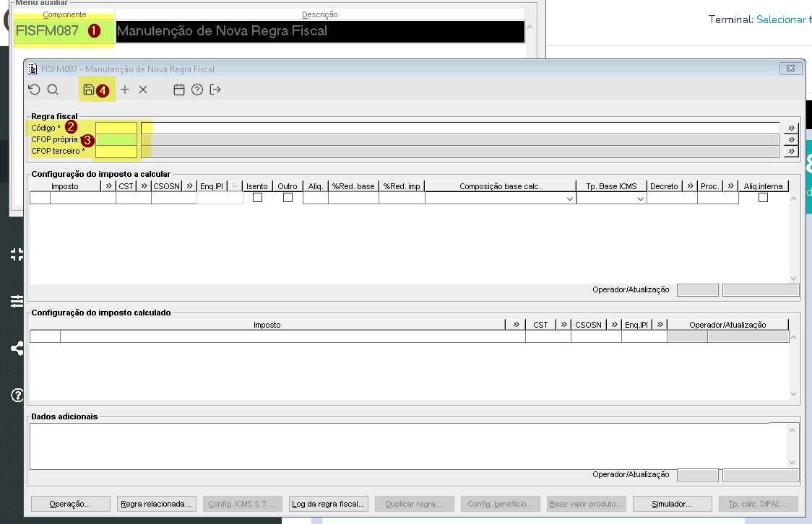Select the Manutenção de Nova Regra Fiscal description row

tap(320, 31)
